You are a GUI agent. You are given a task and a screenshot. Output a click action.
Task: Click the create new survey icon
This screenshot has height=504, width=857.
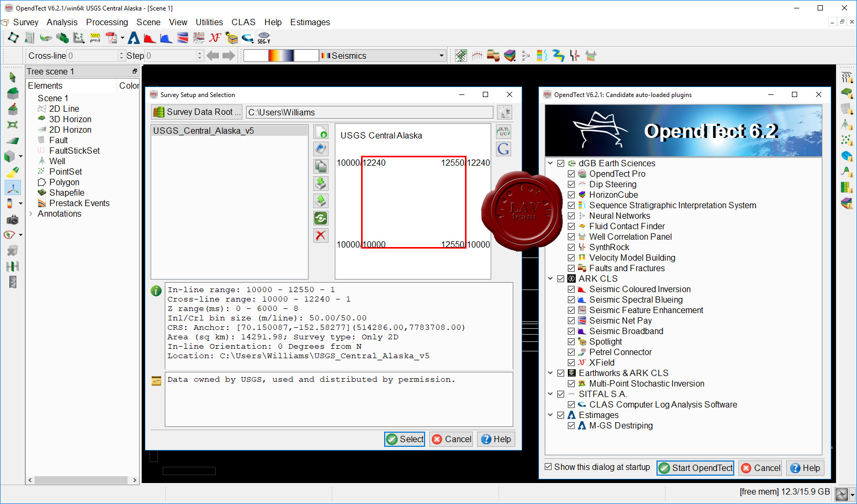pos(321,132)
